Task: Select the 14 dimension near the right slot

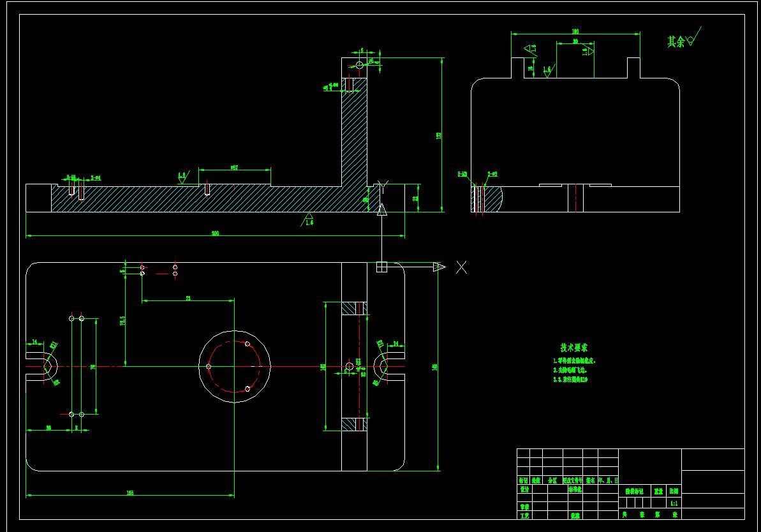Action: click(395, 344)
